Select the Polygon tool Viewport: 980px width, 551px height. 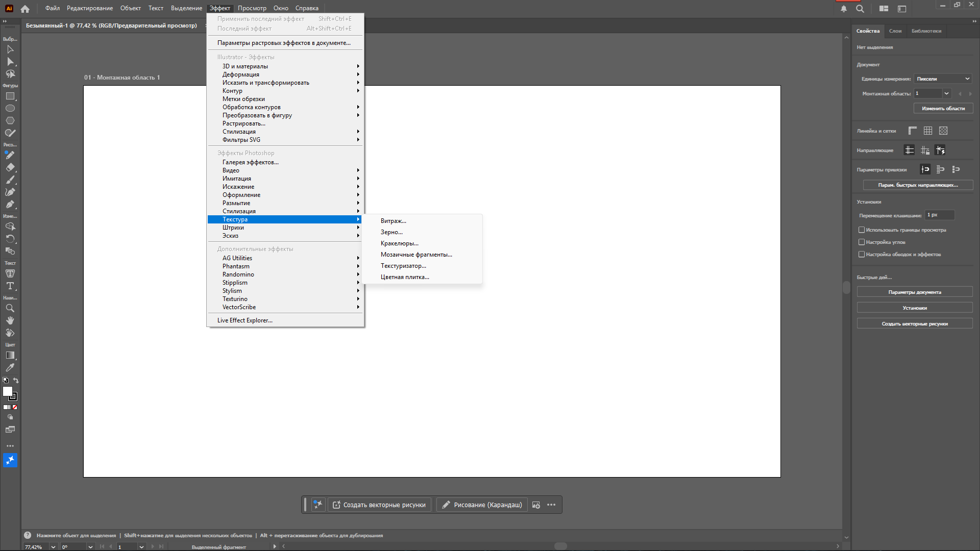click(x=10, y=120)
